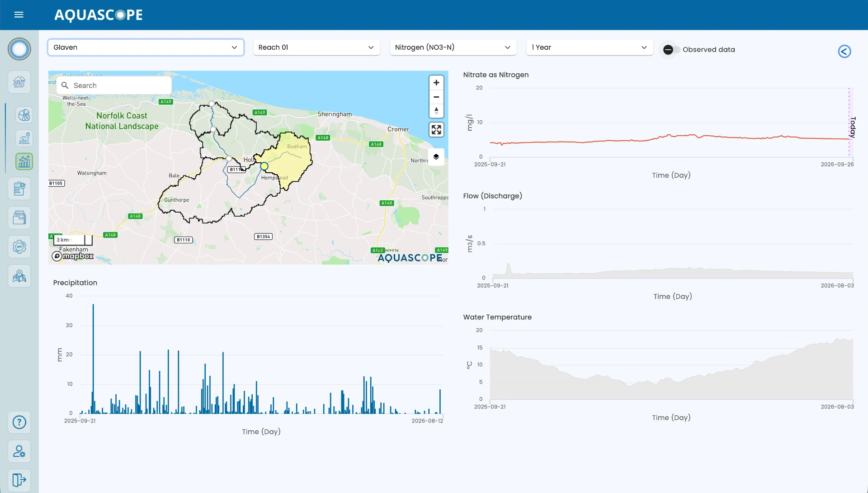The image size is (868, 493).
Task: Click the Cromer label on the map
Action: (398, 129)
